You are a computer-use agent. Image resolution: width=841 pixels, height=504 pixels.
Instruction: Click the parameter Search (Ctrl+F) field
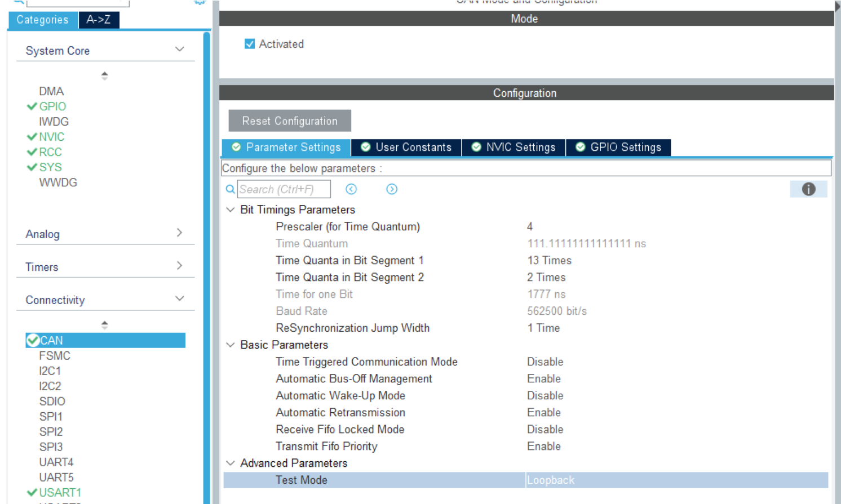point(284,189)
